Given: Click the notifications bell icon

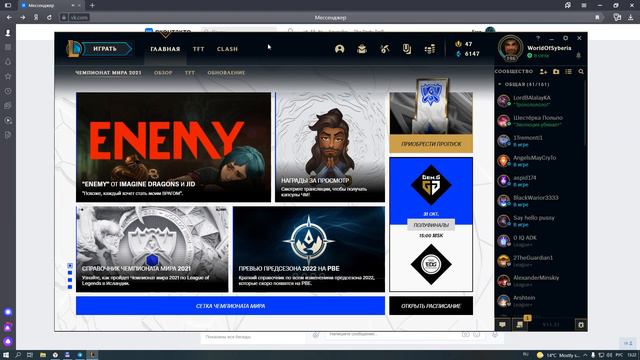Looking at the screenshot, I should click(x=578, y=56).
